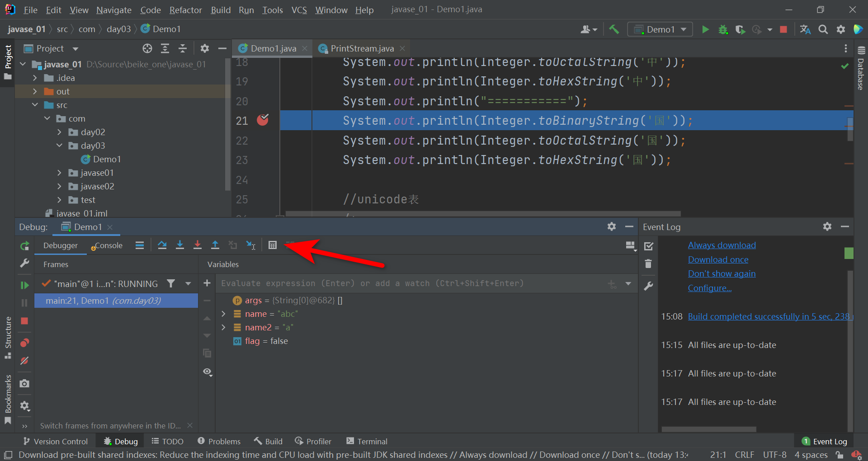Expand the javase02 package
The width and height of the screenshot is (868, 461).
tap(59, 186)
